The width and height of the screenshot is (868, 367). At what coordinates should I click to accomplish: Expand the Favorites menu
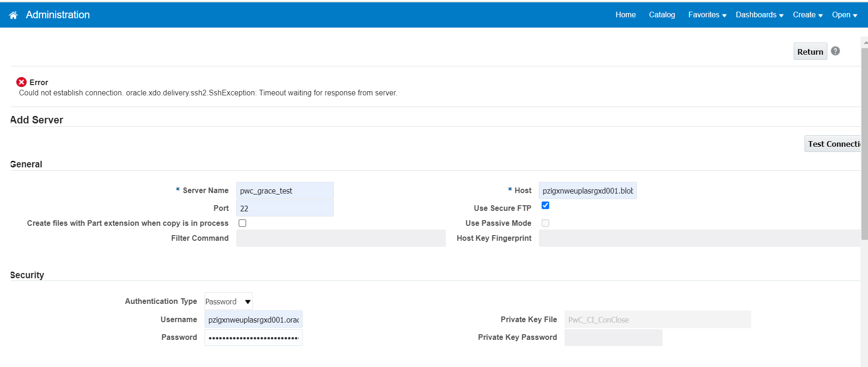[707, 15]
